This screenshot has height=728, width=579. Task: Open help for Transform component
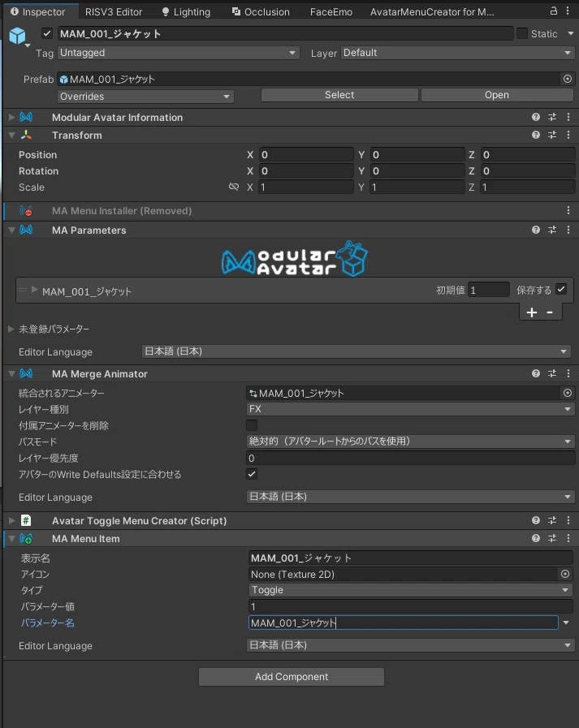[536, 135]
